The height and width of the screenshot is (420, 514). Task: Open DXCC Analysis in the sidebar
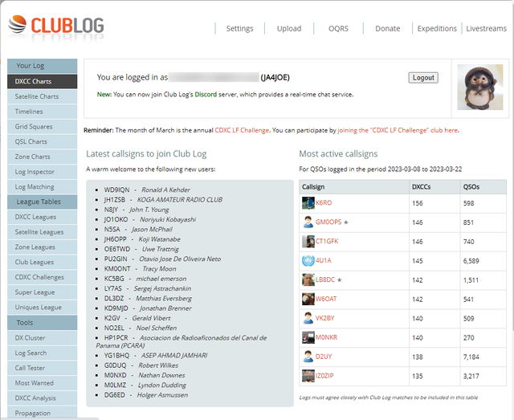tap(43, 398)
